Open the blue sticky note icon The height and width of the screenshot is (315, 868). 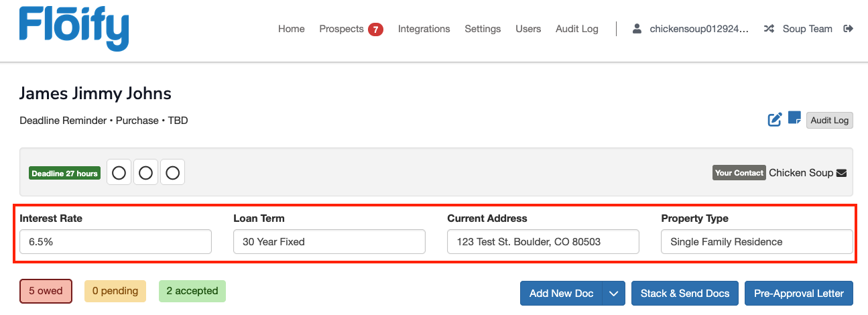[x=794, y=118]
